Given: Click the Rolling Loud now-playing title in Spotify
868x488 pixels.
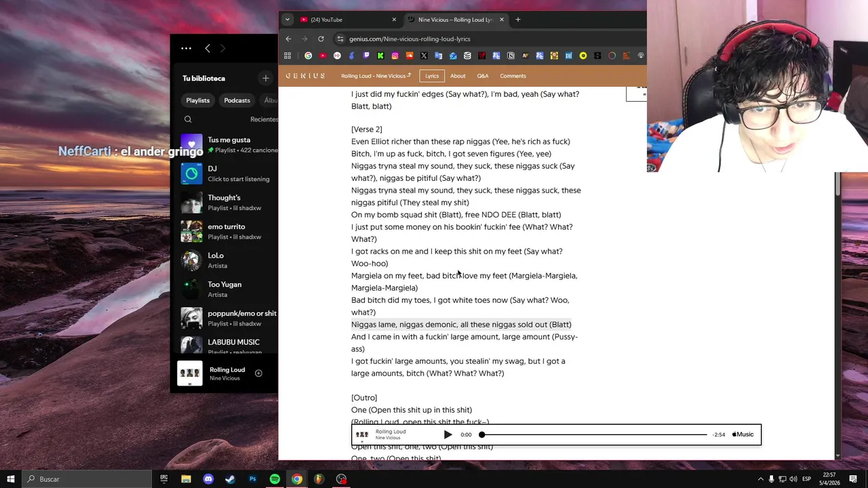Looking at the screenshot, I should click(227, 369).
